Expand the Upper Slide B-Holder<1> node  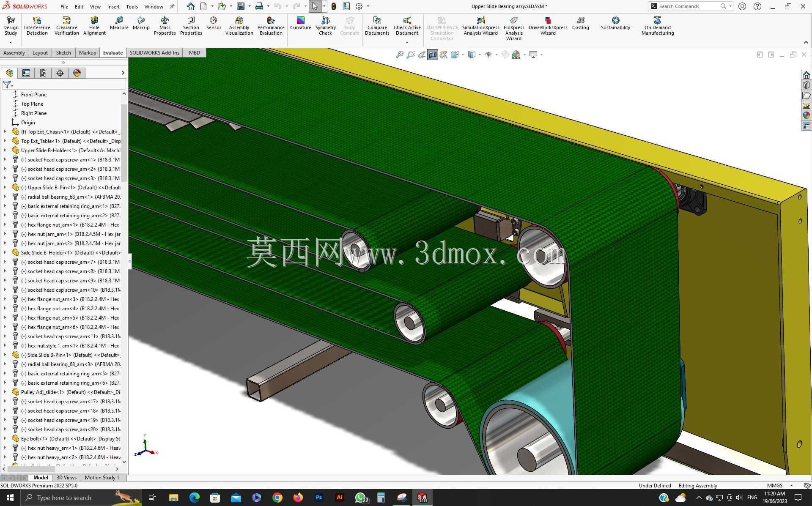point(5,150)
